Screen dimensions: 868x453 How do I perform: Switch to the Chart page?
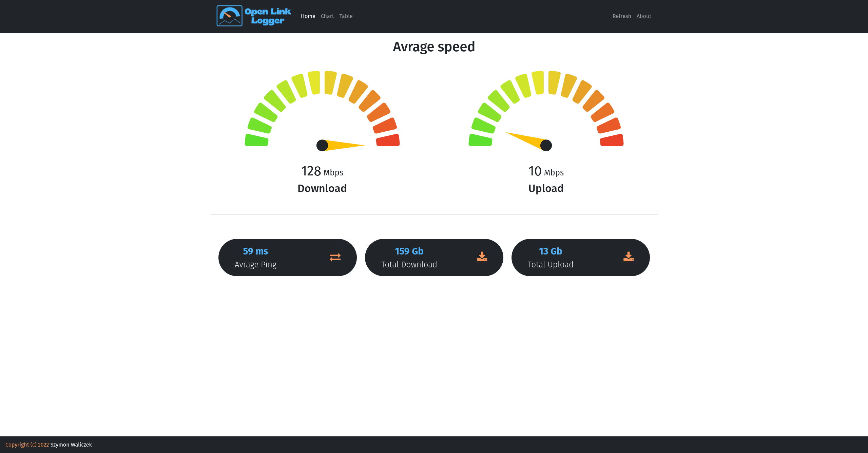327,16
